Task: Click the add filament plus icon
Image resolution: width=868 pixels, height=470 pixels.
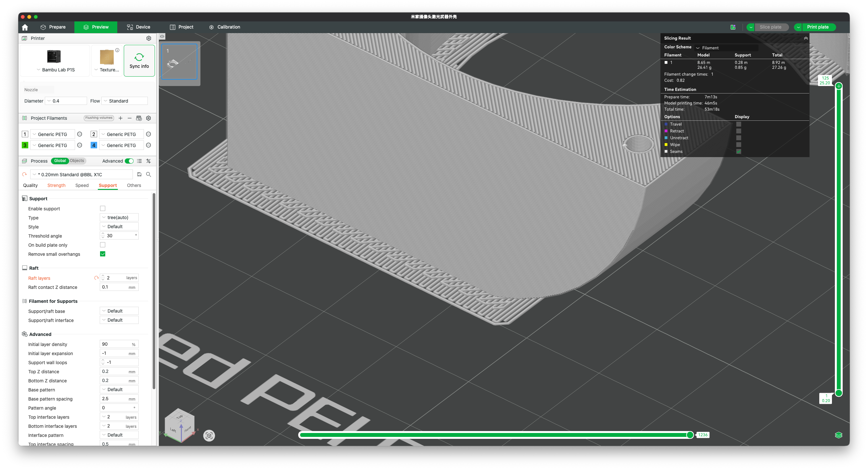Action: point(120,118)
